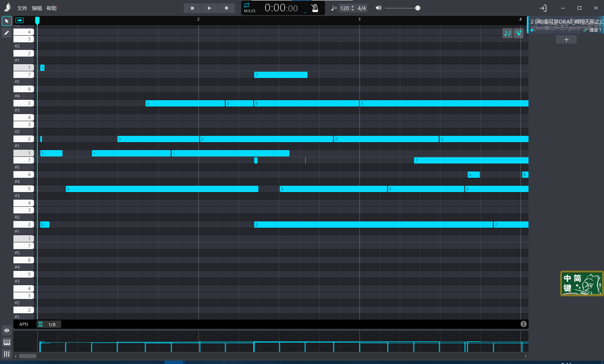The image size is (604, 364).
Task: Open the mixer sliders icon
Action: [x=7, y=354]
